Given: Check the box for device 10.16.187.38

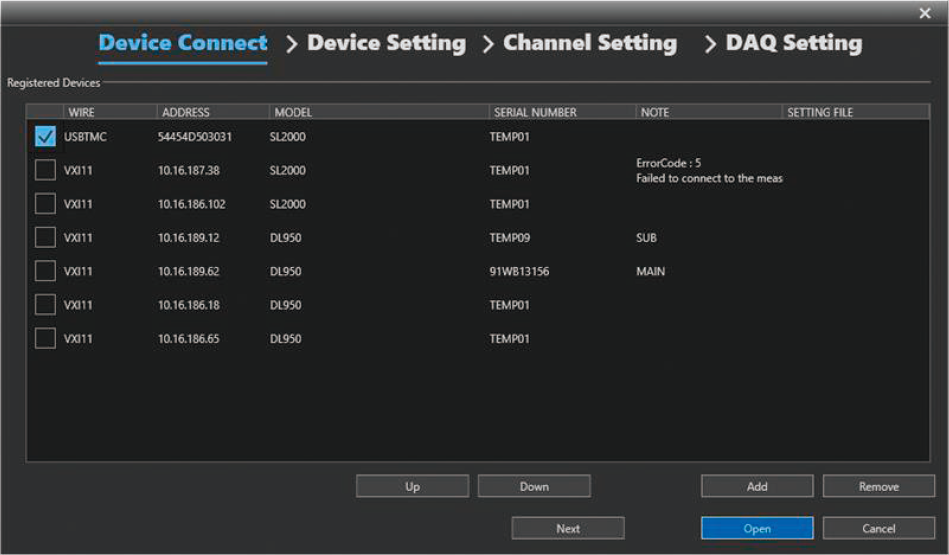Looking at the screenshot, I should pyautogui.click(x=45, y=171).
